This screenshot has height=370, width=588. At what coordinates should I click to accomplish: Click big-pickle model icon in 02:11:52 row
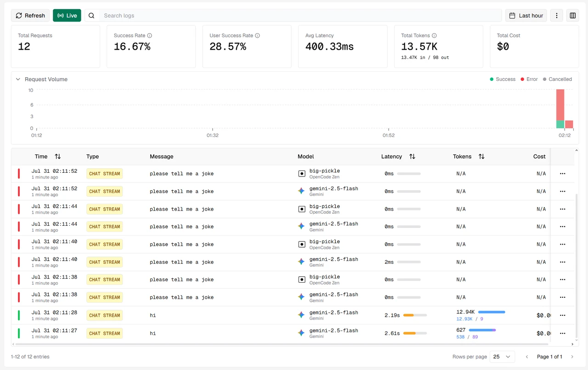click(301, 174)
